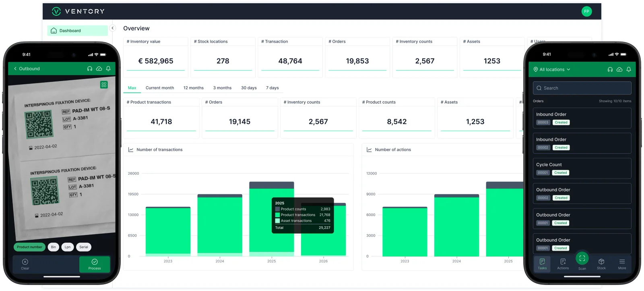Viewport: 644px width, 291px height.
Task: Click the Orders card showing 19,853
Action: pyautogui.click(x=357, y=58)
